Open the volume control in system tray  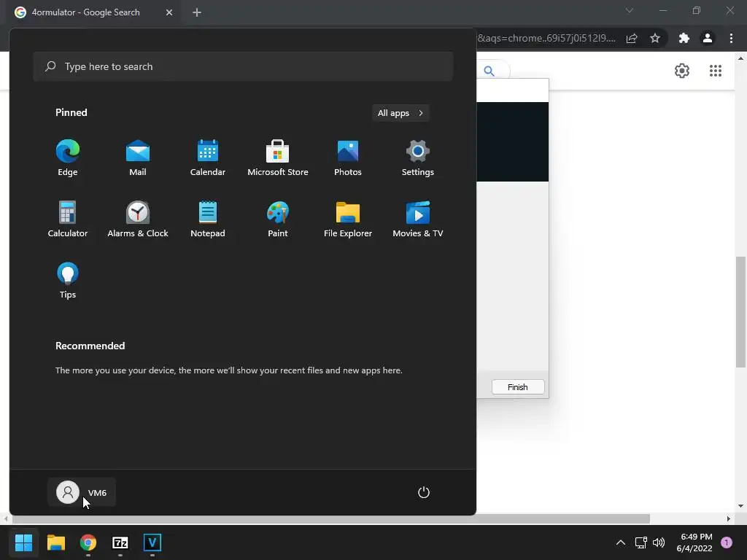tap(659, 542)
